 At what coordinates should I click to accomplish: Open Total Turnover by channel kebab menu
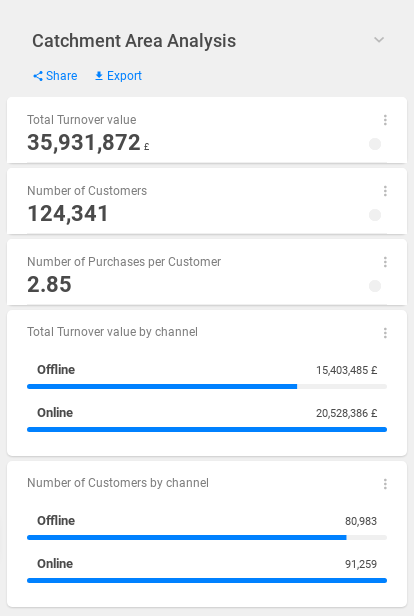tap(385, 333)
